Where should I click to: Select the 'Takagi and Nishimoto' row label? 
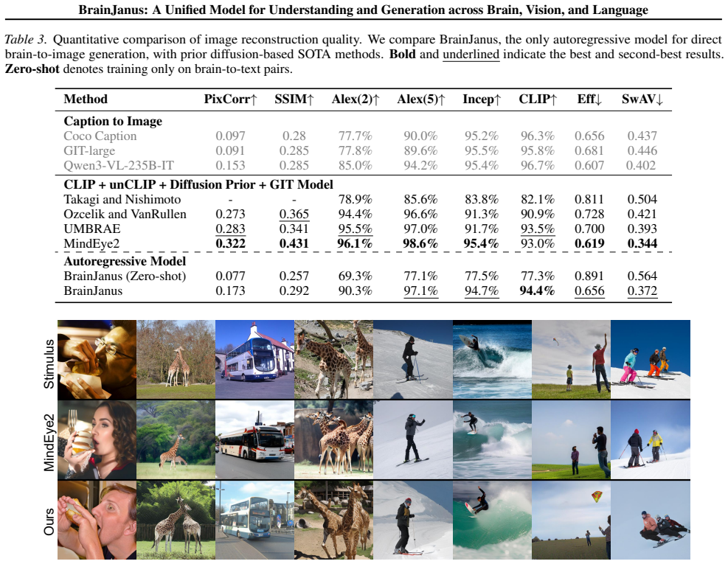coord(122,199)
